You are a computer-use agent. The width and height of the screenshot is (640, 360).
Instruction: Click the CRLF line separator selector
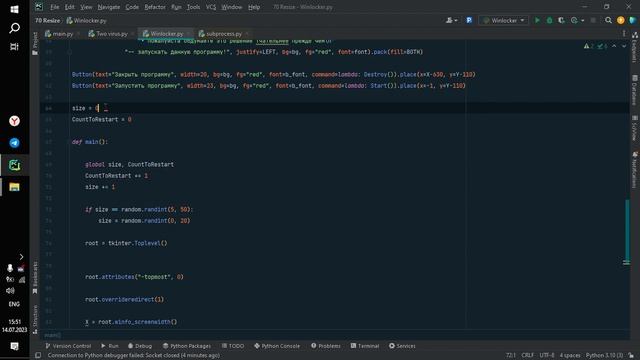tap(527, 355)
